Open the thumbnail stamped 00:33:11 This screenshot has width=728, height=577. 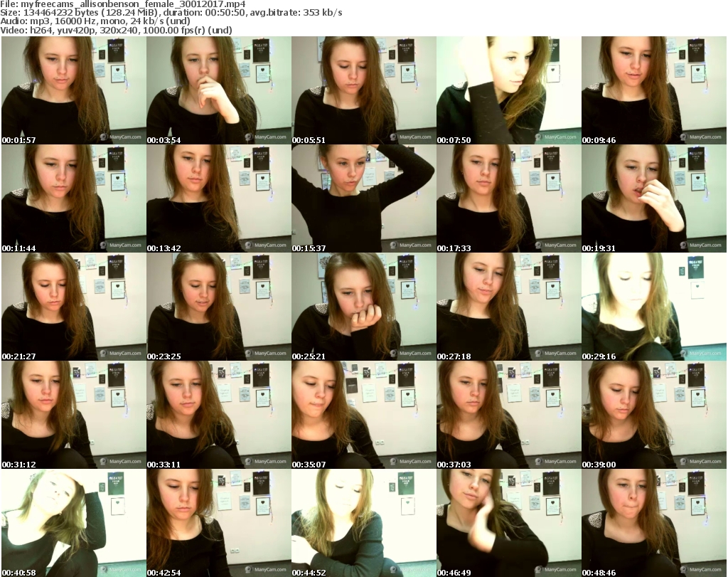(219, 415)
